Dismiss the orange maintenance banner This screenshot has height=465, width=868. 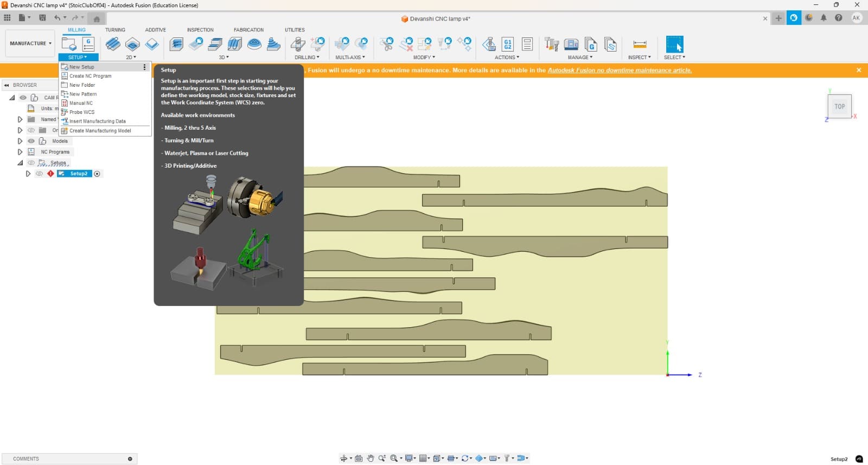[x=859, y=70]
